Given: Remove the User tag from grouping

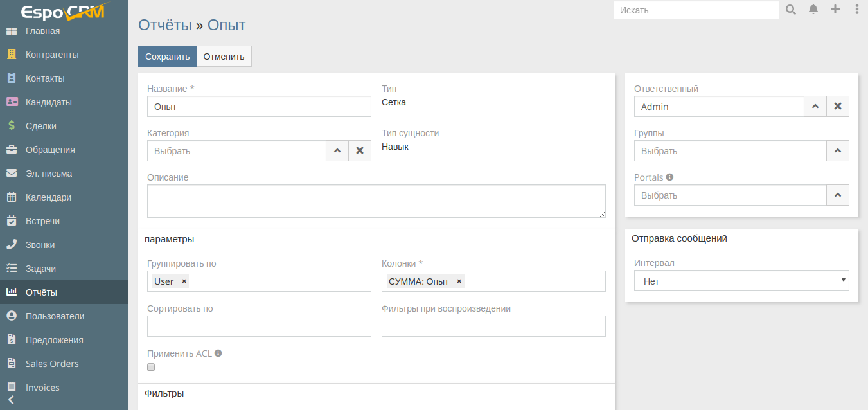Looking at the screenshot, I should point(184,281).
